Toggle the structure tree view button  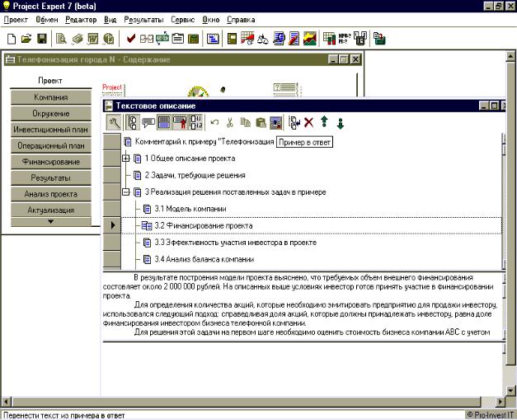click(x=133, y=123)
